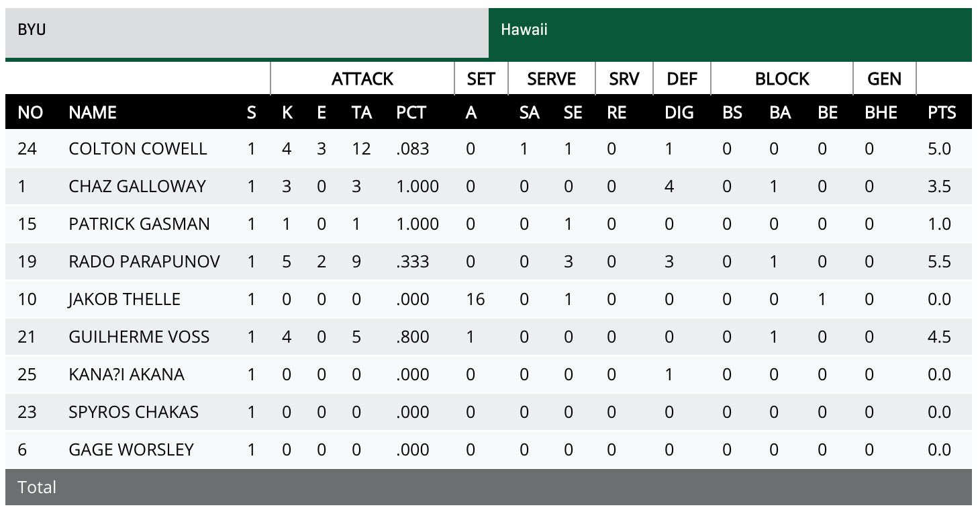Click the ATTACK section header
Viewport: 980px width, 516px height.
pyautogui.click(x=362, y=79)
